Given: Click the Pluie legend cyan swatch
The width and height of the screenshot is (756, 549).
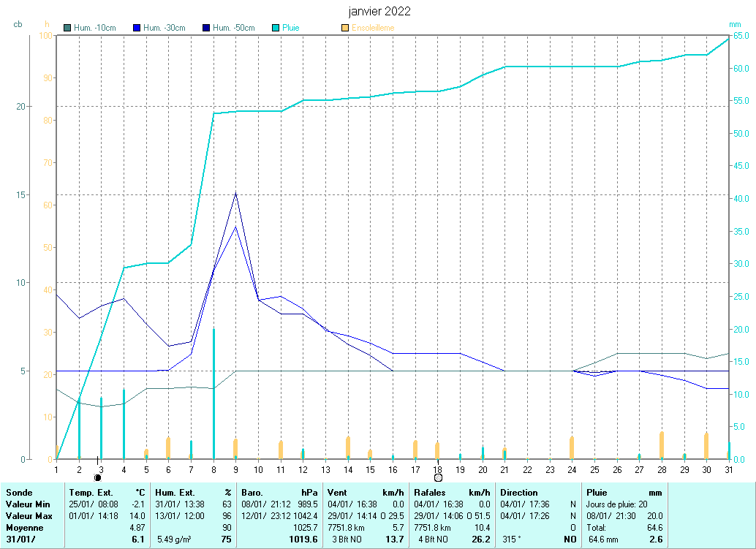Looking at the screenshot, I should point(276,28).
